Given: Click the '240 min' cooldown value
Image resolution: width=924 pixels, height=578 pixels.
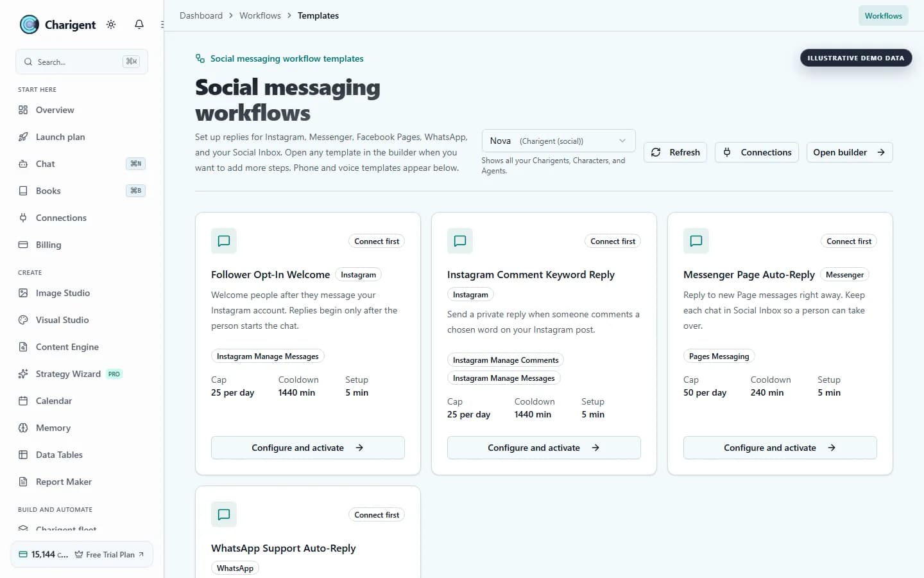Looking at the screenshot, I should pos(767,392).
